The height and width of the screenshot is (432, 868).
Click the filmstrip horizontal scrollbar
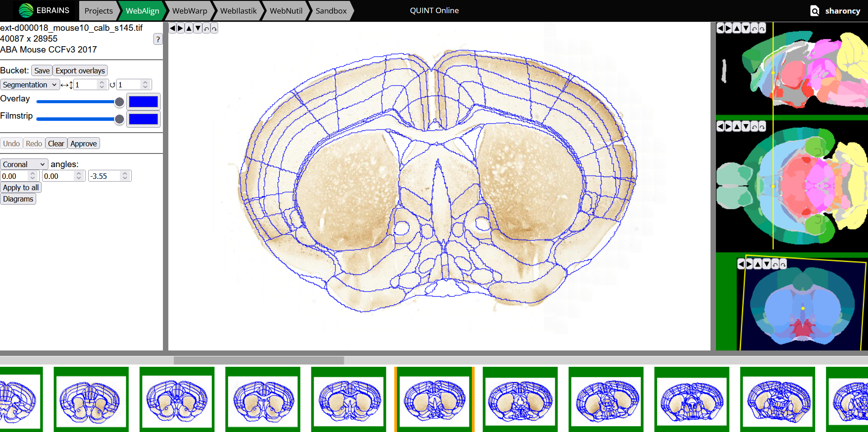259,360
